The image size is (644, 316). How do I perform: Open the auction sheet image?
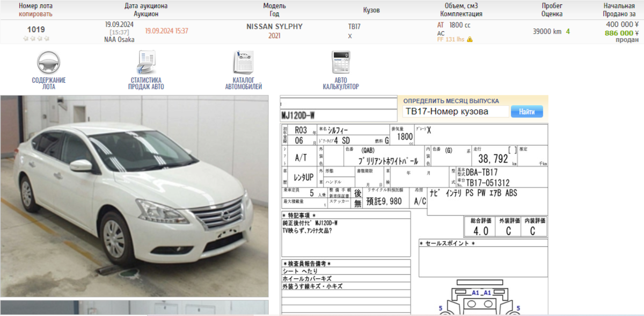[x=414, y=206]
